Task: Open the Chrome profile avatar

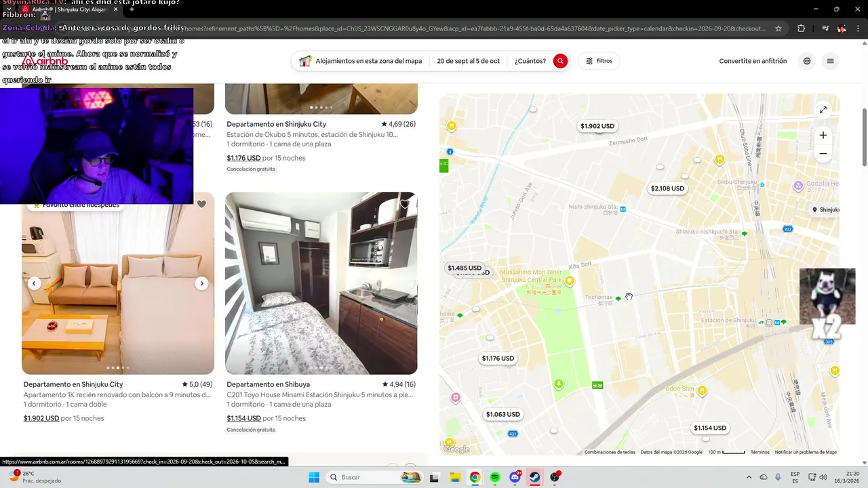Action: (842, 28)
